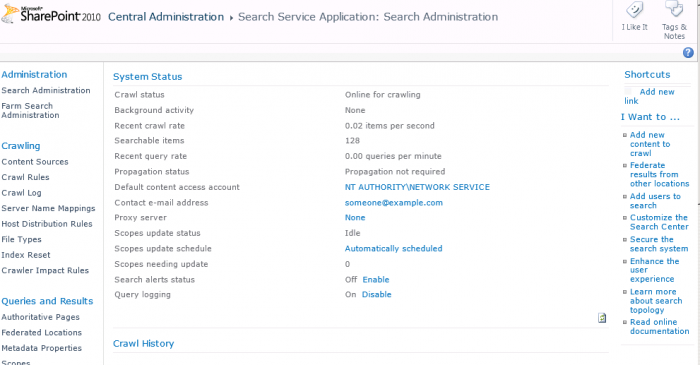
Task: Open Content Sources in Crawling menu
Action: click(35, 162)
